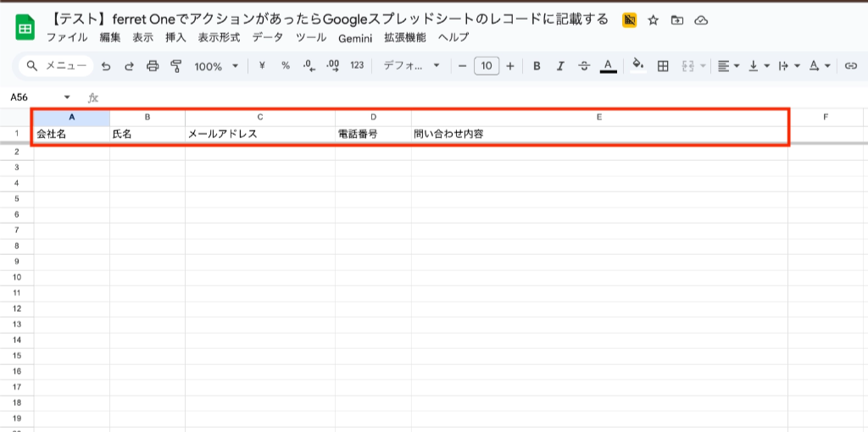Click the menu search box

tap(56, 66)
